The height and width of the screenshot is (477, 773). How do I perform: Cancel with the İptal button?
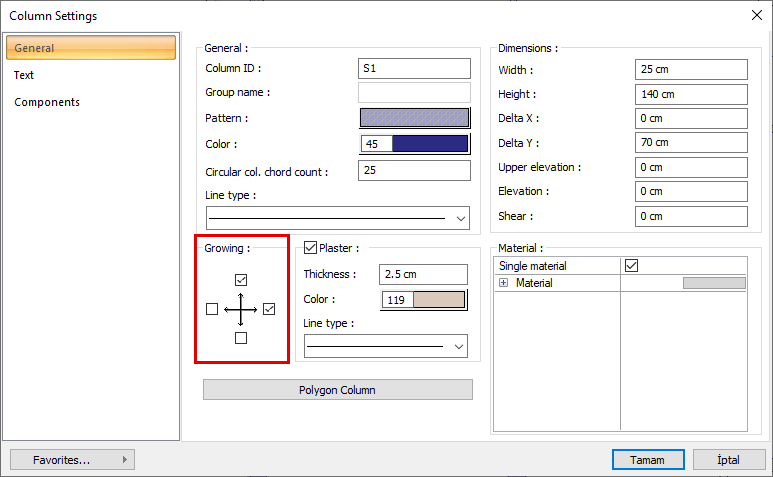[728, 460]
